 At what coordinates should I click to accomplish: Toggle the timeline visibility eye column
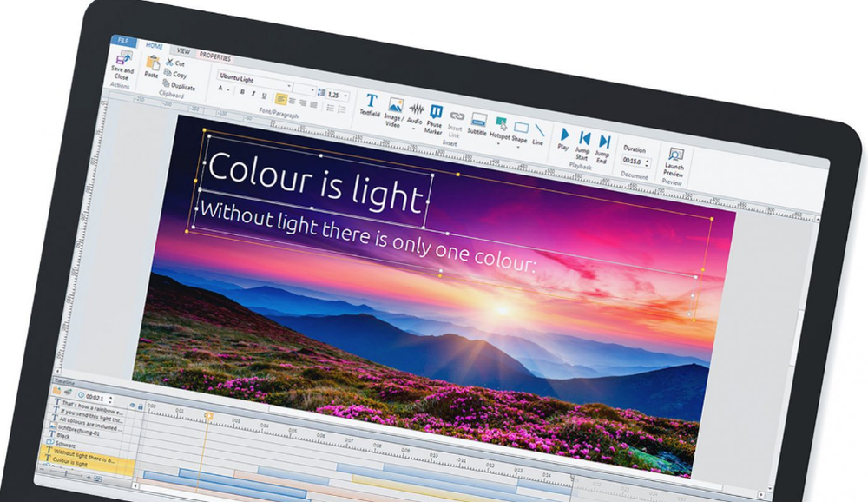132,406
